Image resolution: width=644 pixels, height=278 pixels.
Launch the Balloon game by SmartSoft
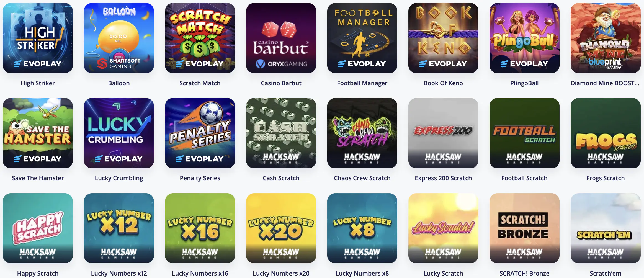click(119, 38)
